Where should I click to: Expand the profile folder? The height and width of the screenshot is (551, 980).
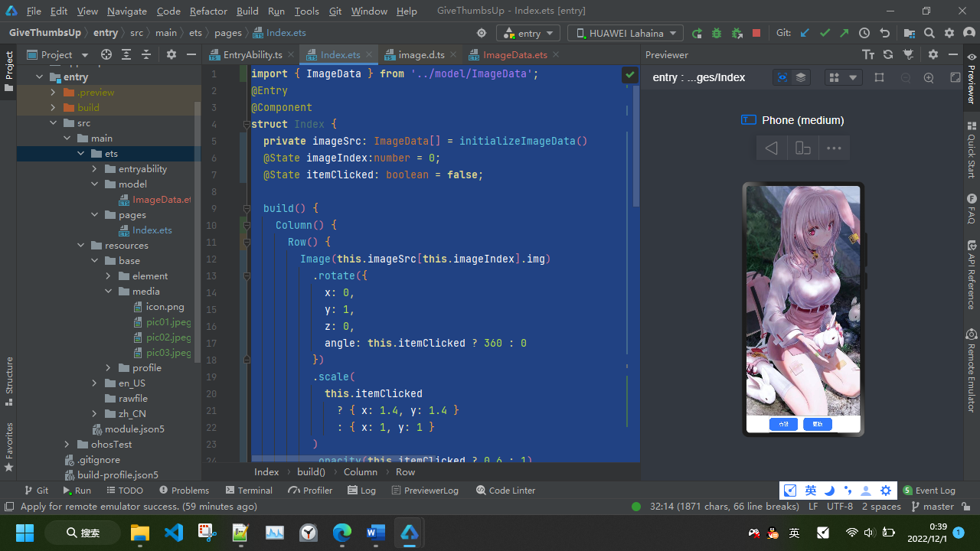coord(109,367)
